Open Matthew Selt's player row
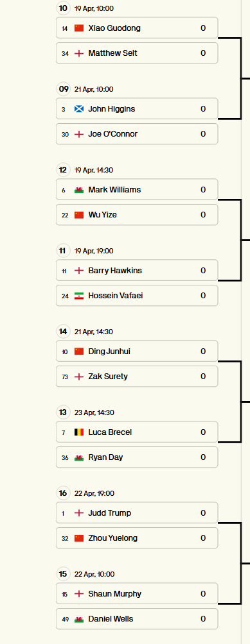The image size is (250, 644). click(137, 53)
